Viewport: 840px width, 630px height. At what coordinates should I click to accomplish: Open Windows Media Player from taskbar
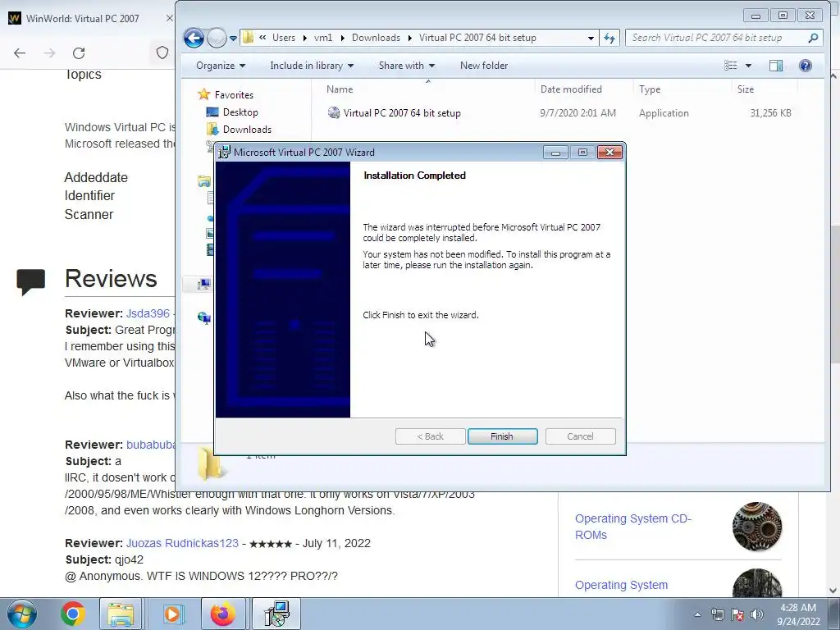[172, 614]
